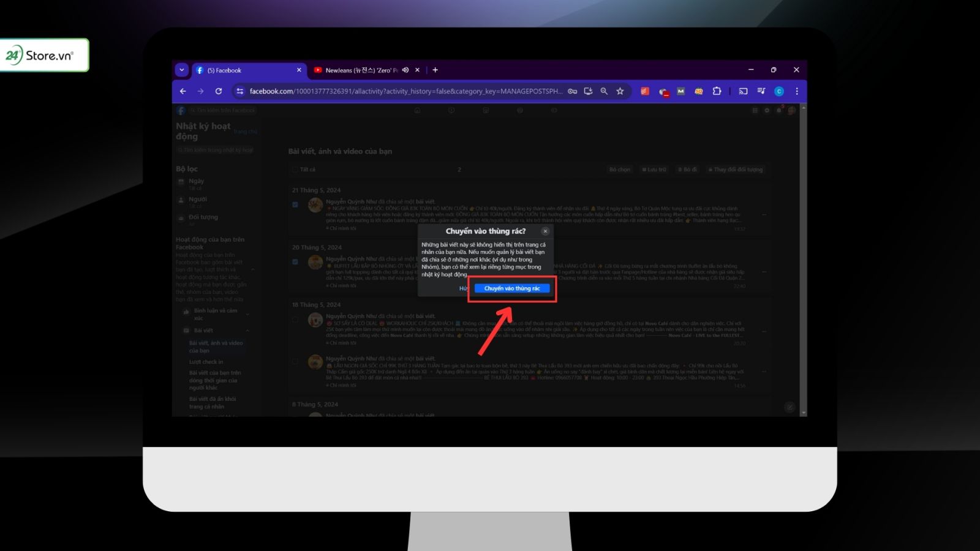Go back to previous page
Screen dimensions: 980x551
(183, 91)
